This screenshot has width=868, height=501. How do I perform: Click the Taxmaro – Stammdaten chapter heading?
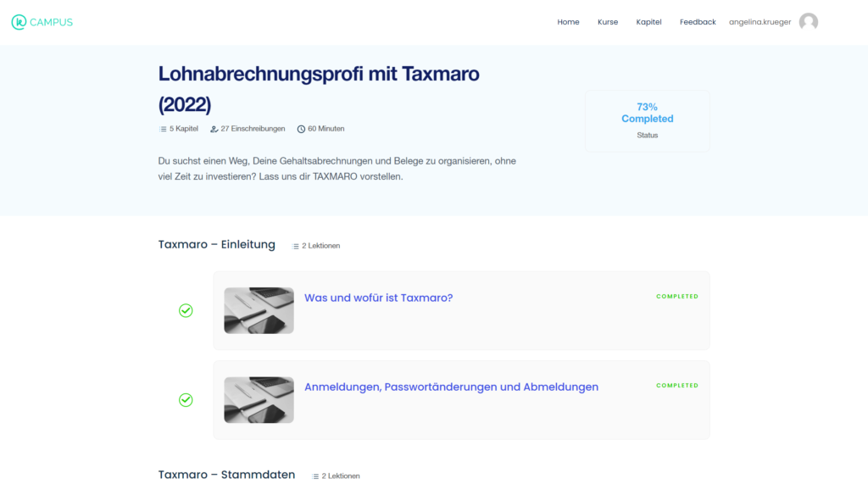pos(226,475)
